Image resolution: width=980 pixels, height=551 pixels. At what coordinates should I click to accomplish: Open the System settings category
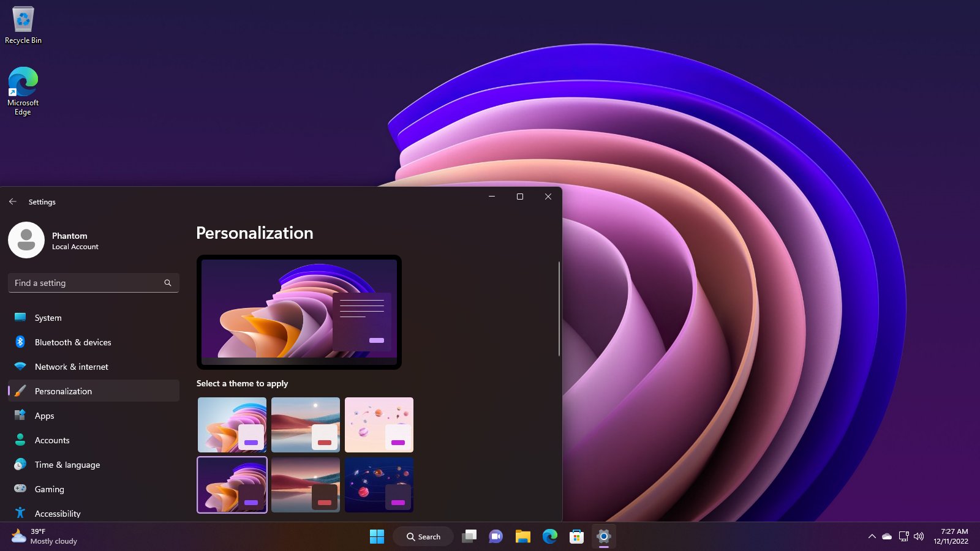[x=48, y=318]
